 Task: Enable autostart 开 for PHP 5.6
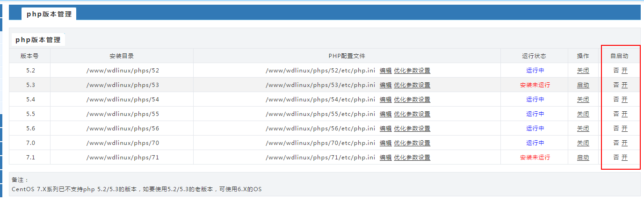pyautogui.click(x=624, y=129)
